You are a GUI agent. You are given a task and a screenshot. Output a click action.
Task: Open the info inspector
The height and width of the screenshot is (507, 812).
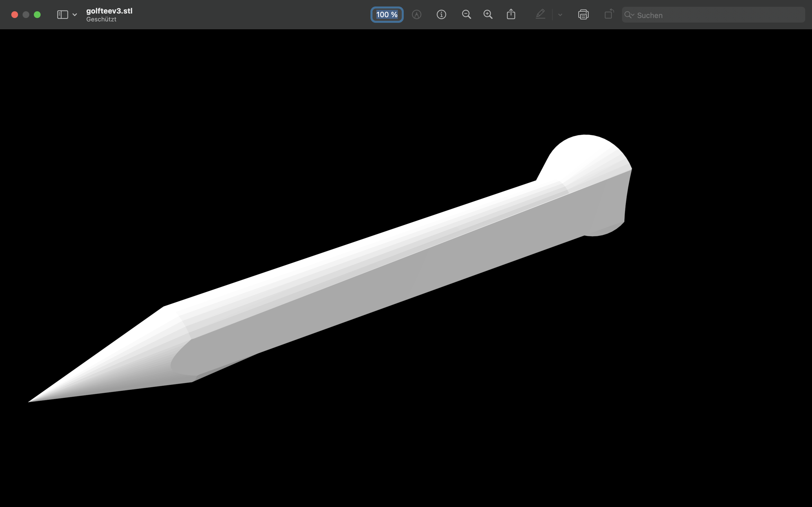coord(441,15)
